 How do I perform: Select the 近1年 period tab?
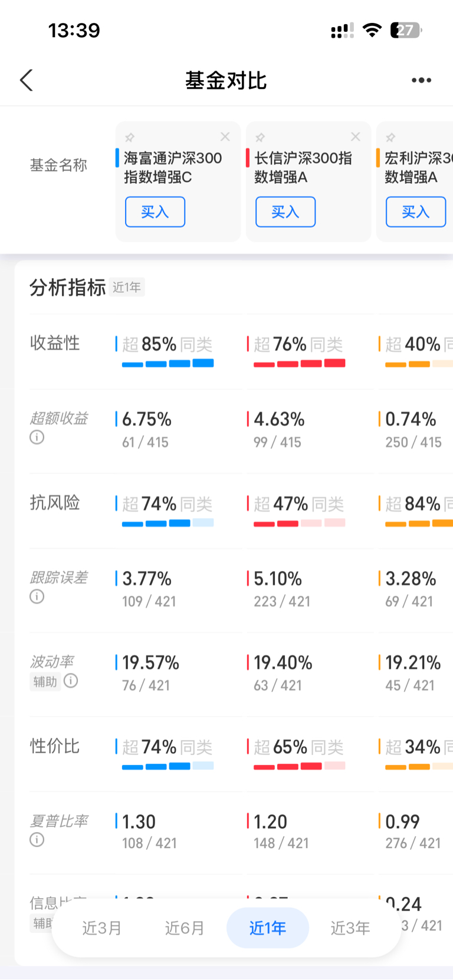coord(268,928)
